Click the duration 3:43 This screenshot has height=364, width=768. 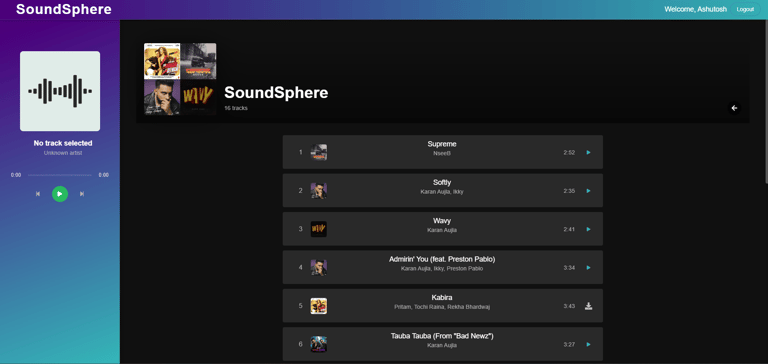(x=569, y=306)
